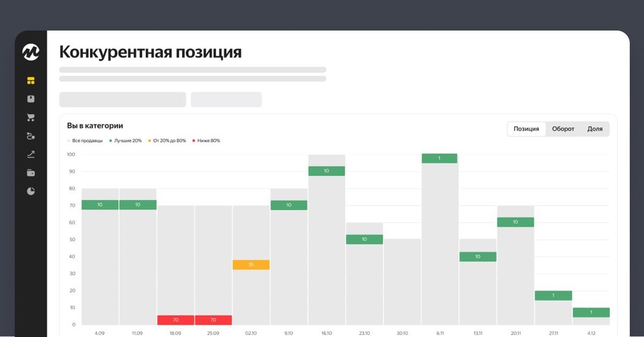Toggle the Ниже 80% legend item

click(207, 141)
